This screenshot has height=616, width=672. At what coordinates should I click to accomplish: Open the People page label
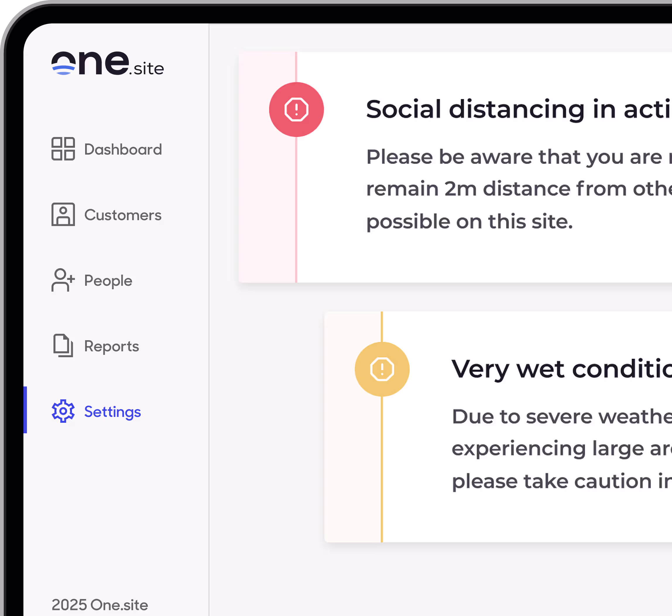(108, 281)
